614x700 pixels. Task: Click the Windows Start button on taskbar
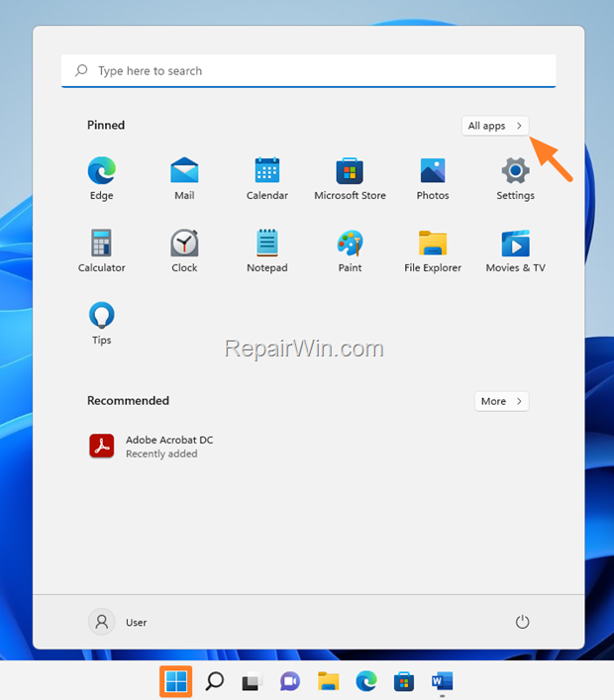pyautogui.click(x=176, y=681)
